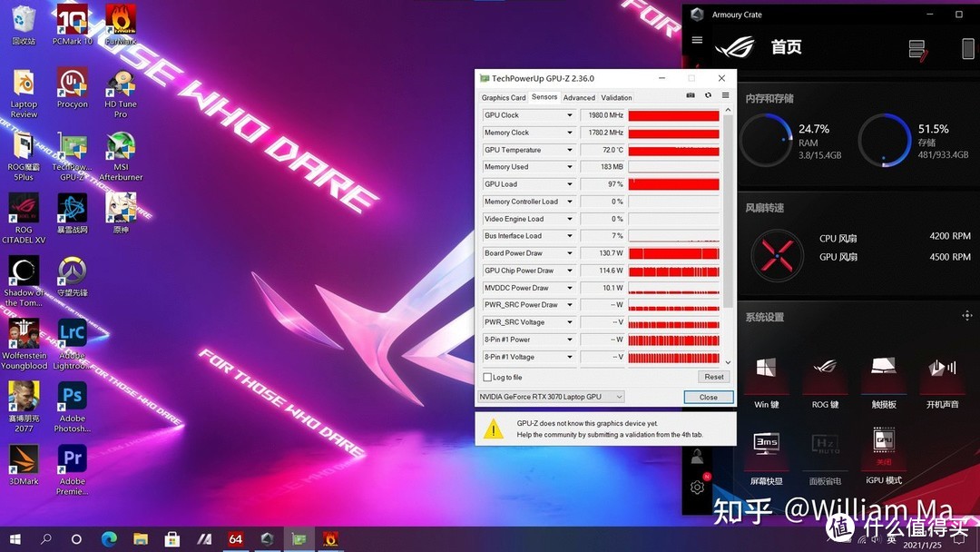Select the Sensors tab in GPU-Z

(544, 97)
